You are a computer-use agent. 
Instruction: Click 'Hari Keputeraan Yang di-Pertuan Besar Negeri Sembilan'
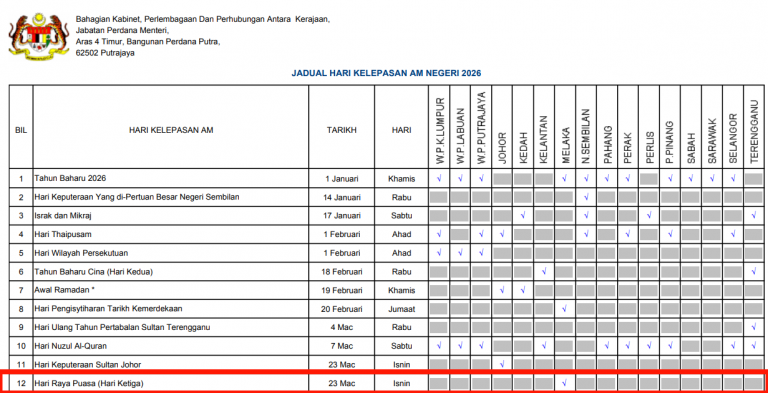tap(137, 197)
